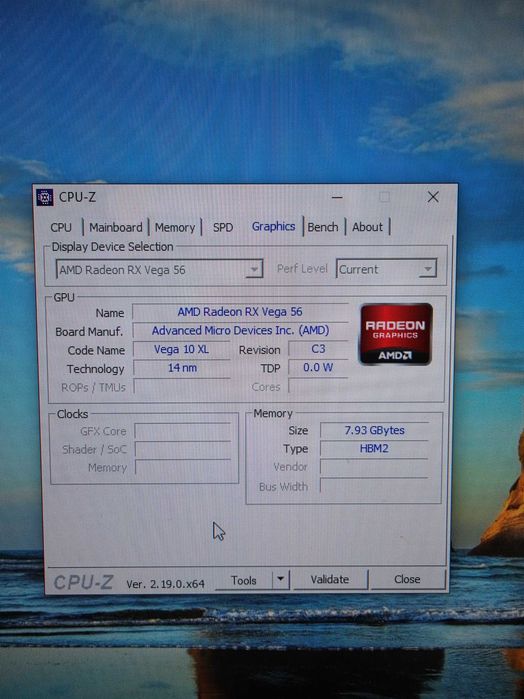Screen dimensions: 524x699
Task: Click the memory Type value HBM2
Action: 374,448
